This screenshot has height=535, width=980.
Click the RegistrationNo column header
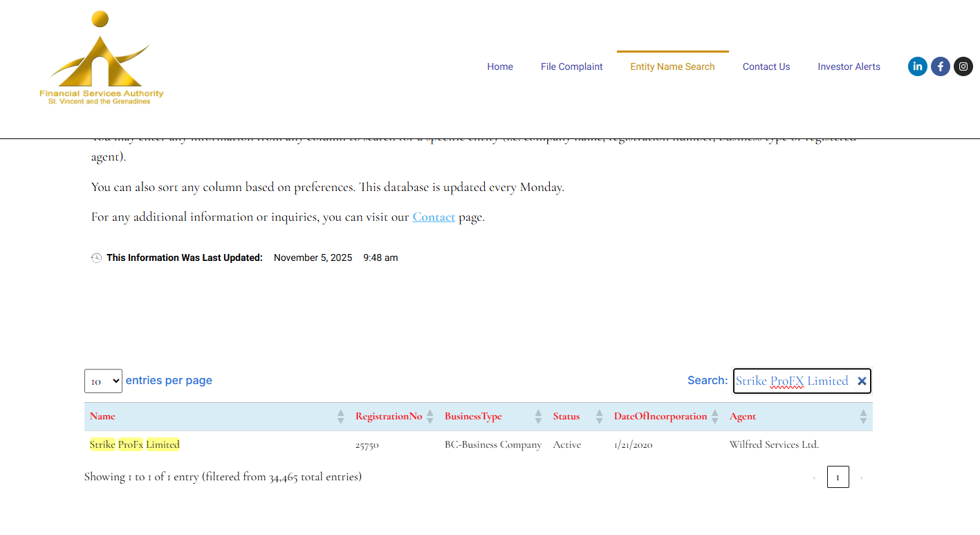pos(394,417)
